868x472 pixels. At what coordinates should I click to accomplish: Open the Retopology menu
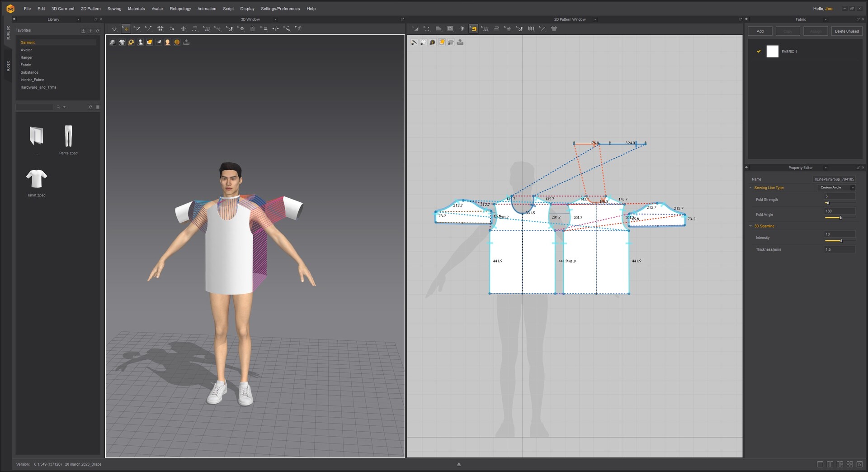click(x=180, y=9)
